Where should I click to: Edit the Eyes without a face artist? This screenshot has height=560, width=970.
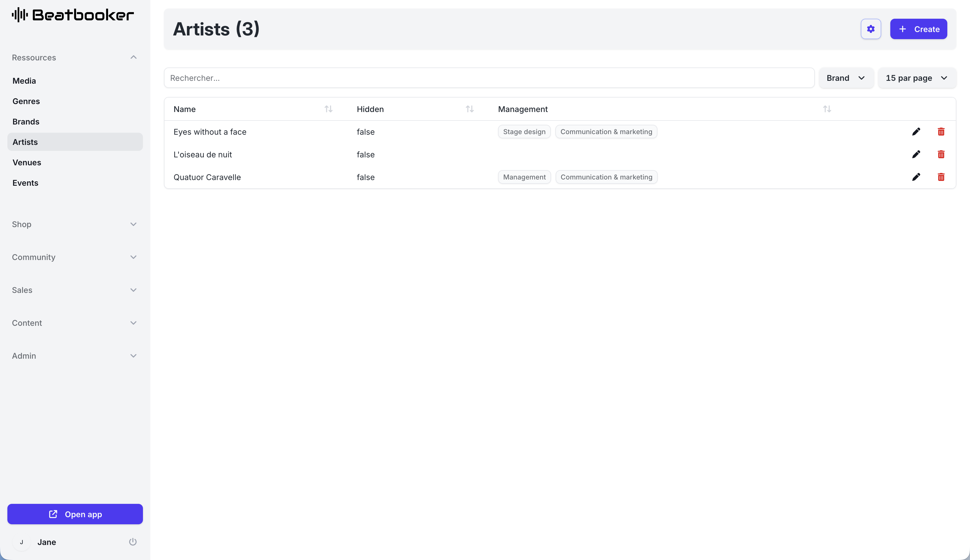coord(916,132)
